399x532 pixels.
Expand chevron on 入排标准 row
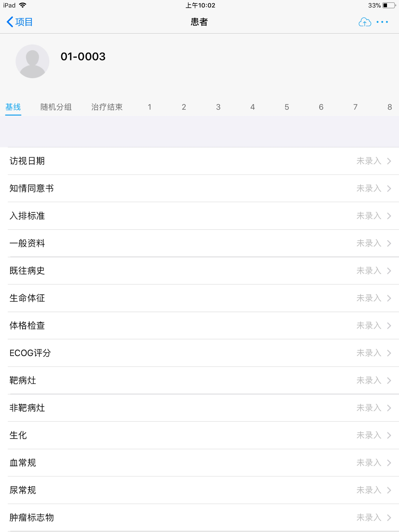coord(389,216)
